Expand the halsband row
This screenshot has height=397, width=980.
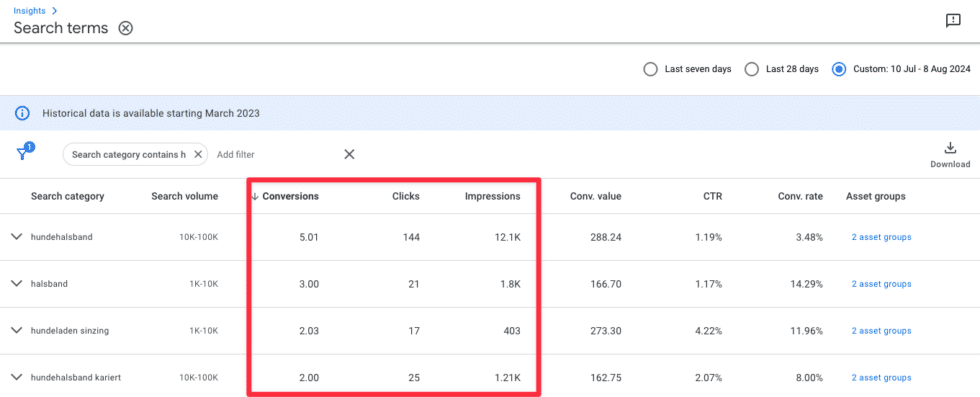click(x=17, y=284)
